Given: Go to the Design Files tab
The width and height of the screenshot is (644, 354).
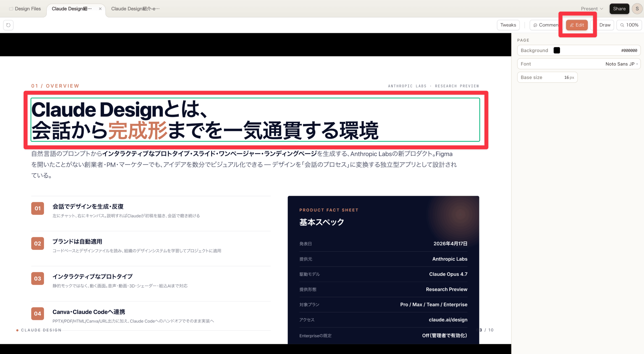Looking at the screenshot, I should 28,9.
